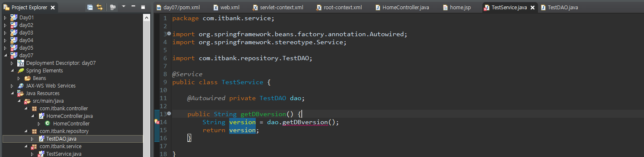Collapse the Spring Elements node

12,71
